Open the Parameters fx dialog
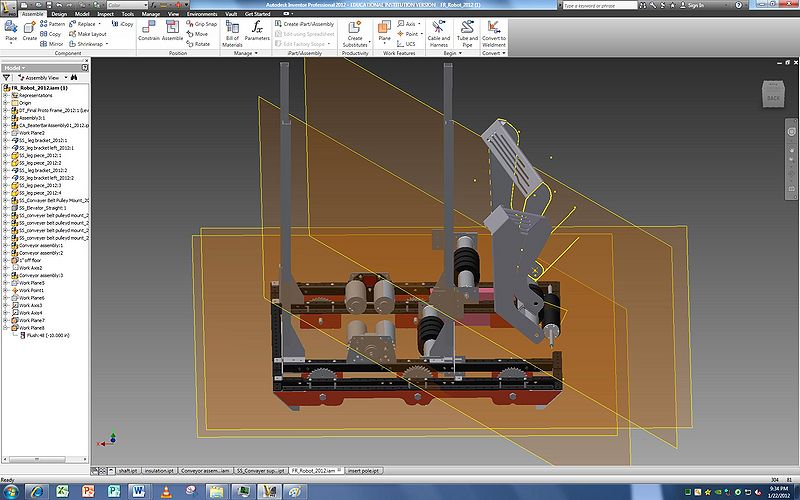Image resolution: width=800 pixels, height=500 pixels. pyautogui.click(x=257, y=31)
